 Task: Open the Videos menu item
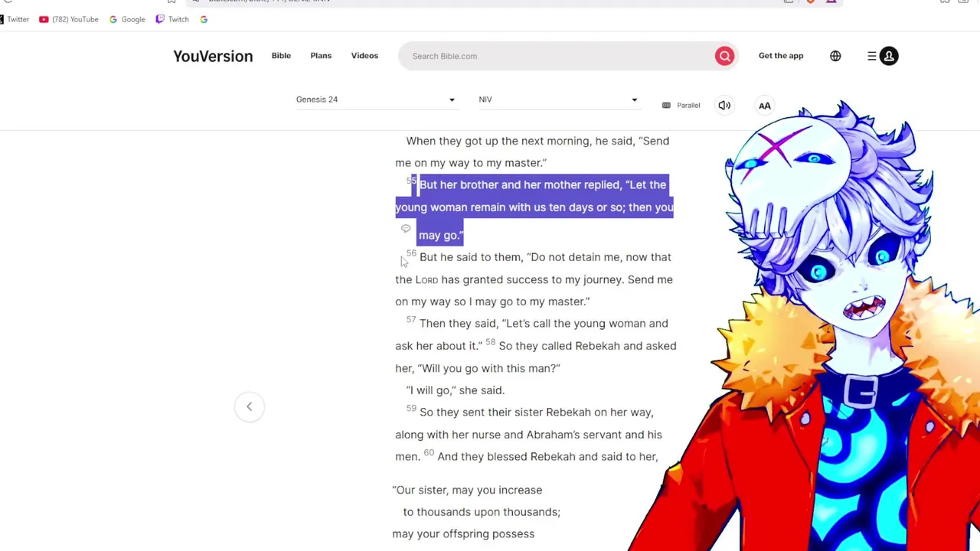[364, 56]
